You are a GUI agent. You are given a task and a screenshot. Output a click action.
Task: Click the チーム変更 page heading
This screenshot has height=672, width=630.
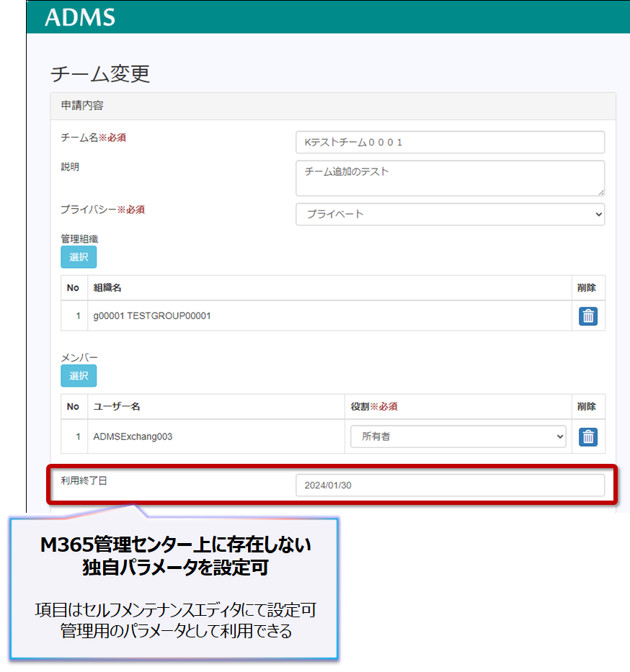pyautogui.click(x=99, y=74)
